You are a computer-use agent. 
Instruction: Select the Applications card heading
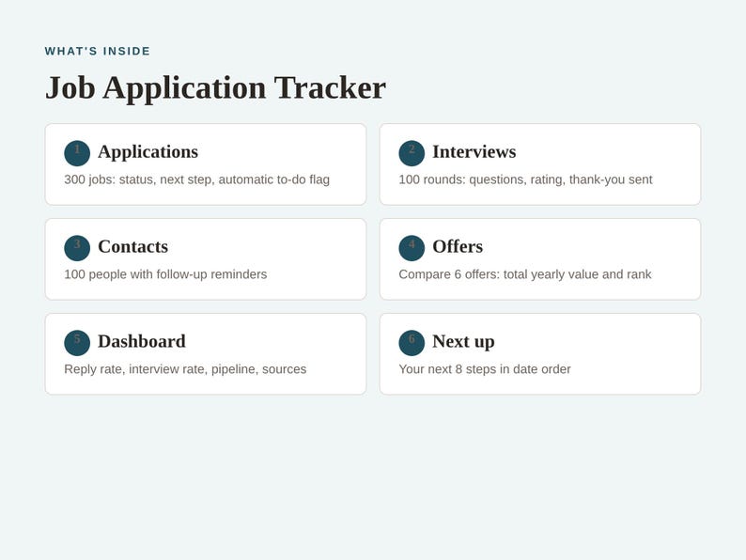point(148,152)
